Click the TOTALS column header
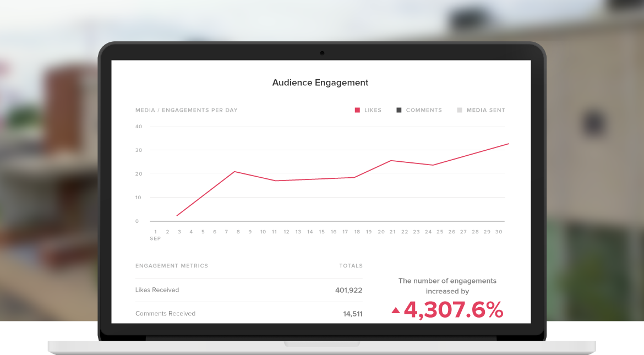The height and width of the screenshot is (355, 644). [x=351, y=266]
